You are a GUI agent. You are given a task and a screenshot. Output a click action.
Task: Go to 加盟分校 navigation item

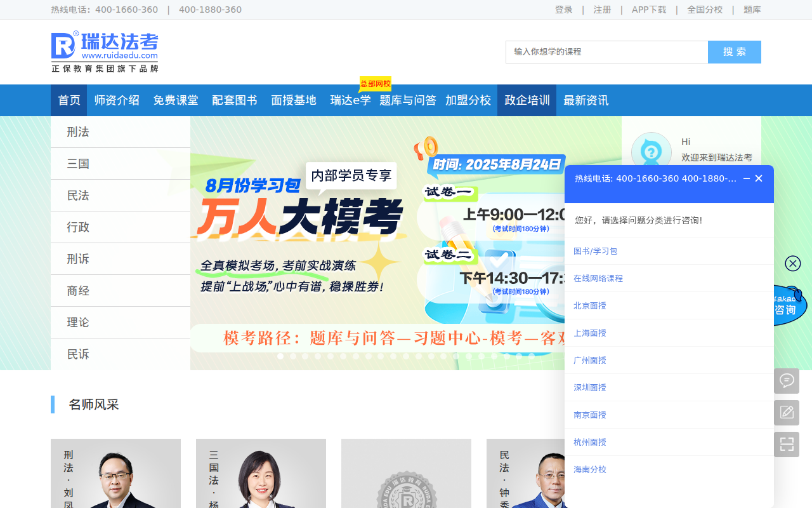[x=468, y=100]
